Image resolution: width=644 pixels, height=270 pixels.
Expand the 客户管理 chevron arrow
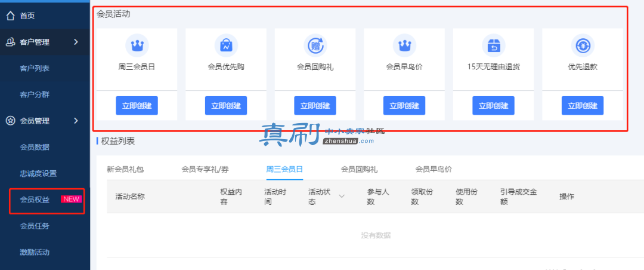coord(76,42)
